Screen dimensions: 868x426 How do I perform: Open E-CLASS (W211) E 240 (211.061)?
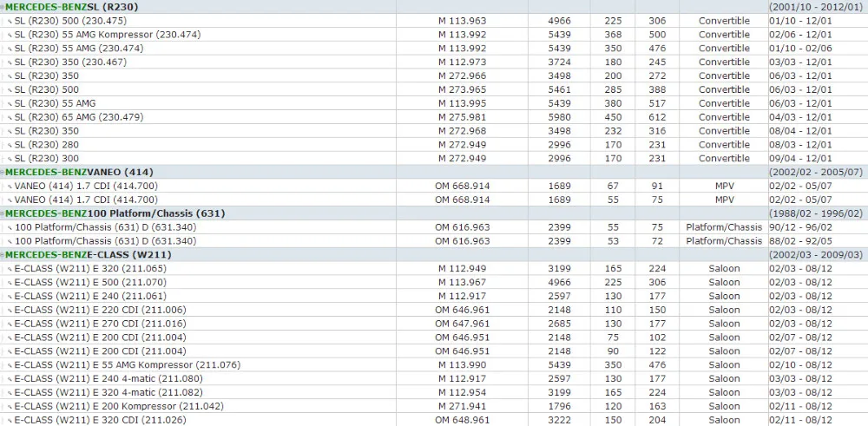90,296
